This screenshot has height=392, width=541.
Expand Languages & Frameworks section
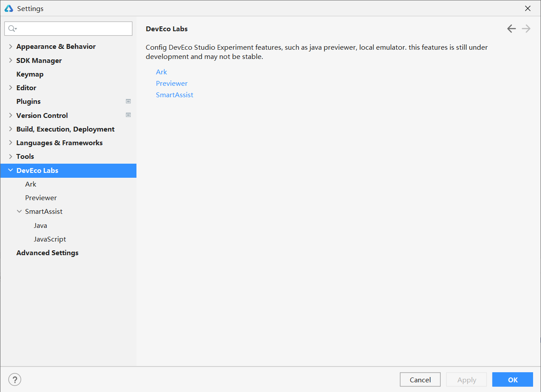coord(11,143)
